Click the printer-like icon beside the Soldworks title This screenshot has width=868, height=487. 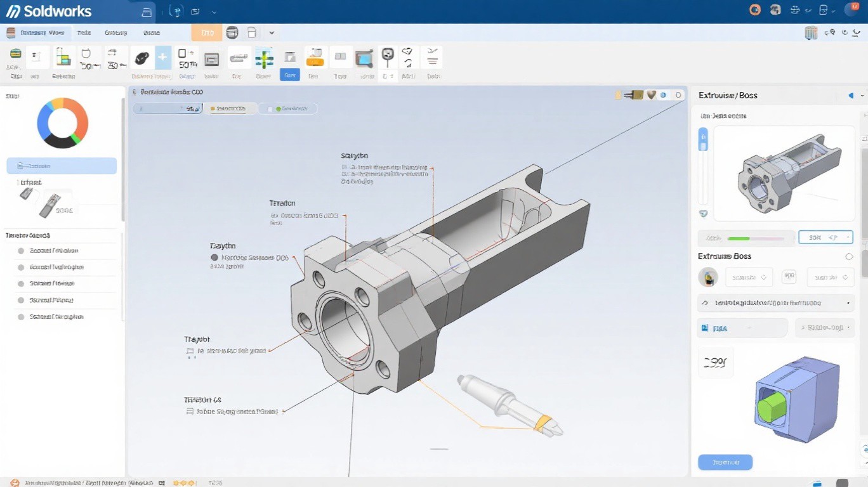click(147, 11)
